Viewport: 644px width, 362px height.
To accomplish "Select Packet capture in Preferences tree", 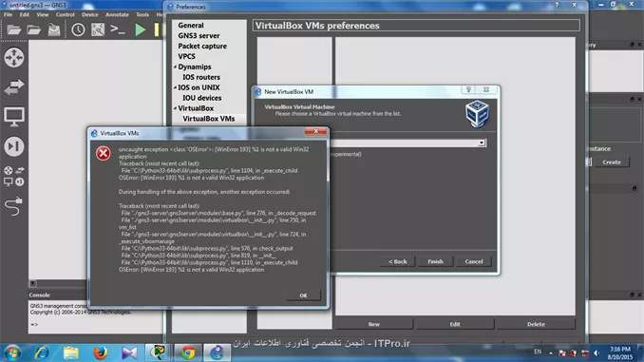I will pyautogui.click(x=202, y=46).
